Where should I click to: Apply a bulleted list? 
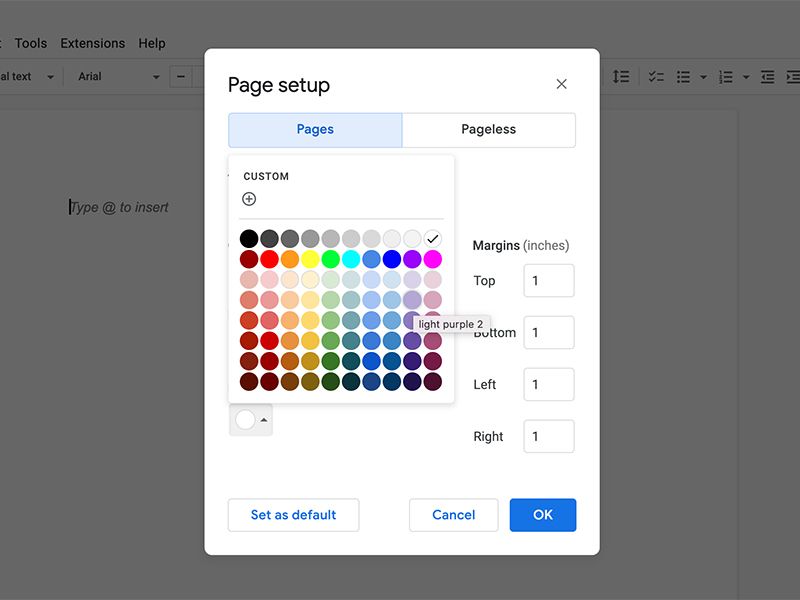(686, 76)
